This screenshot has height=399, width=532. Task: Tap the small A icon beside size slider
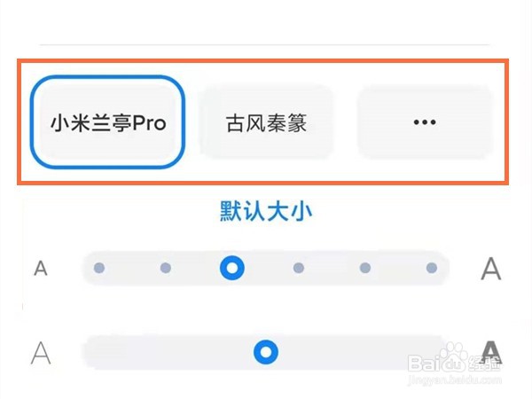(x=41, y=269)
